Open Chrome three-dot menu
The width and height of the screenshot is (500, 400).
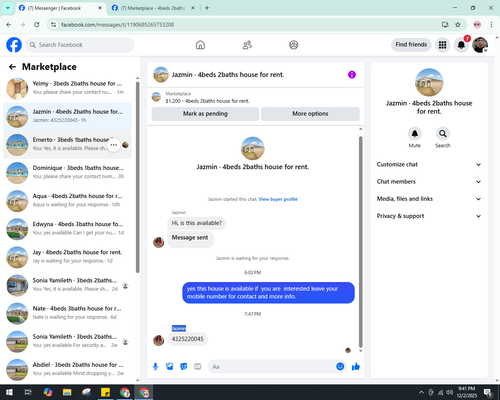pyautogui.click(x=491, y=25)
